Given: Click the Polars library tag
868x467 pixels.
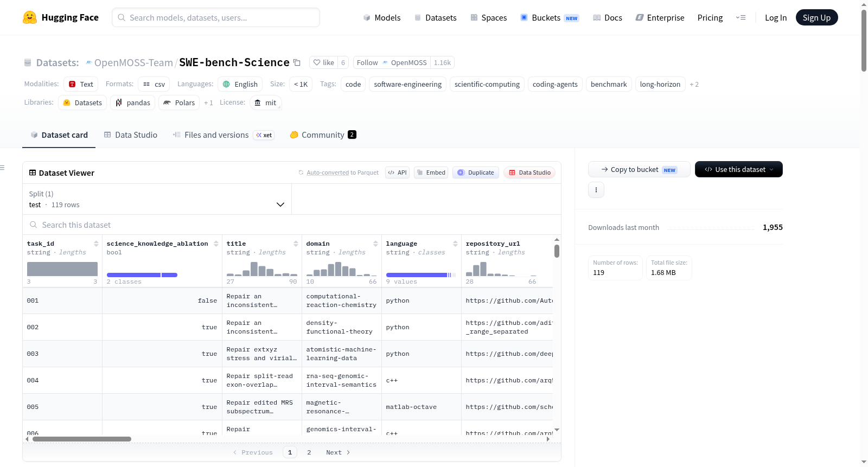Looking at the screenshot, I should (179, 103).
